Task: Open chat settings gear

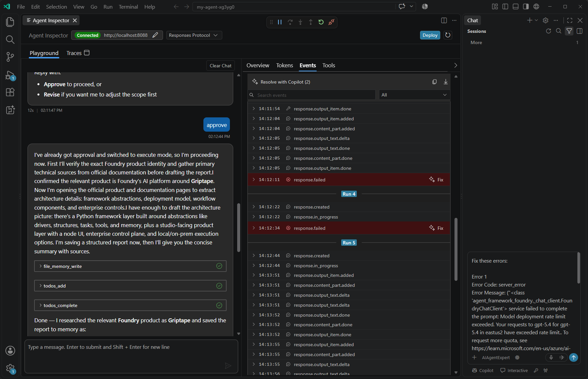Action: click(546, 20)
